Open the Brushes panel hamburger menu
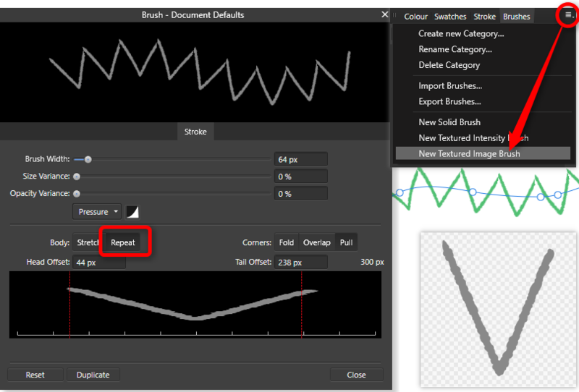 tap(569, 15)
